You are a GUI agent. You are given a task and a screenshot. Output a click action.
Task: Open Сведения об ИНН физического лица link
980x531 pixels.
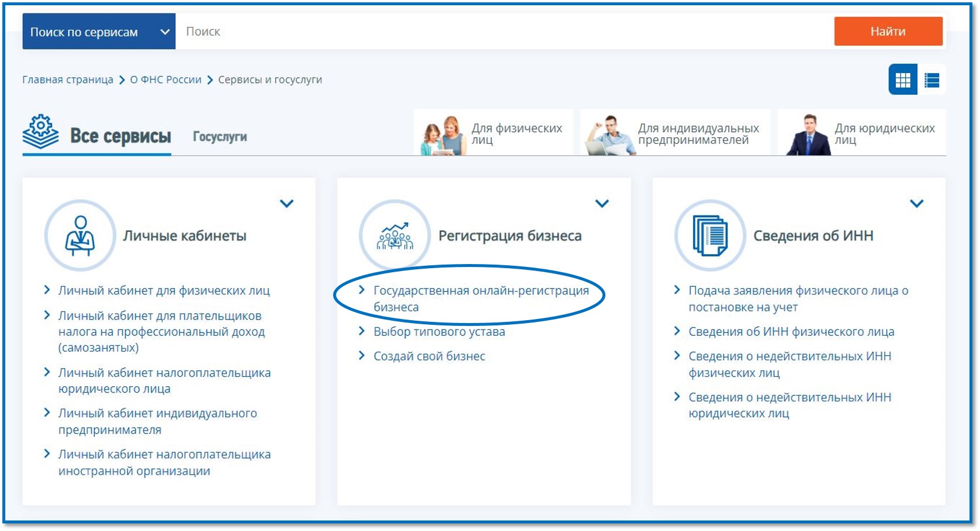tap(791, 332)
